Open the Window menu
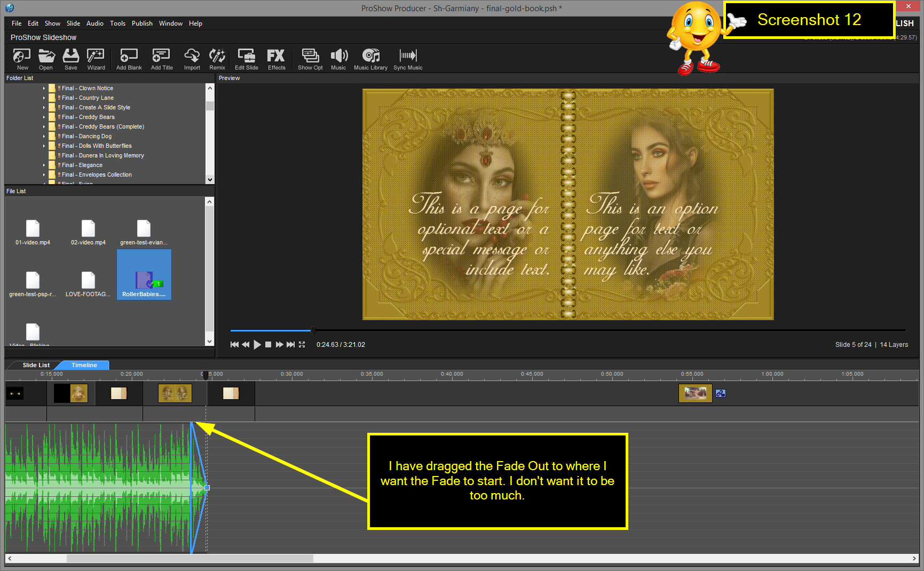The height and width of the screenshot is (571, 924). (171, 23)
